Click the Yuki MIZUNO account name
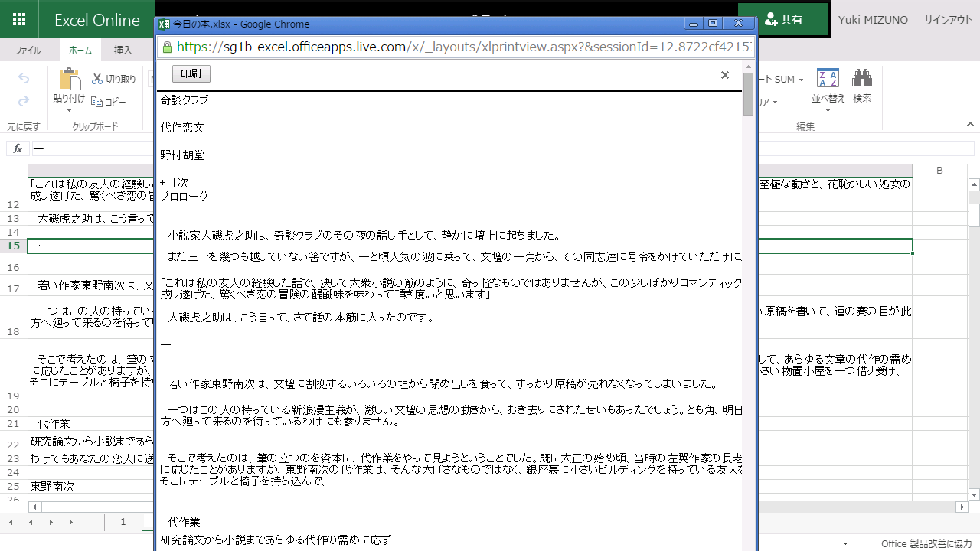The height and width of the screenshot is (551, 980). point(873,20)
